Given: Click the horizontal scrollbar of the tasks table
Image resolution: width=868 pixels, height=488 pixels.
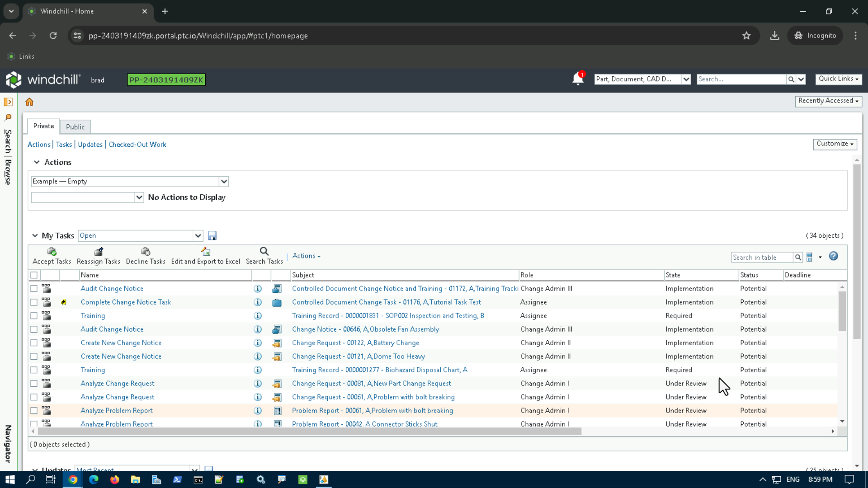Looking at the screenshot, I should coord(310,431).
